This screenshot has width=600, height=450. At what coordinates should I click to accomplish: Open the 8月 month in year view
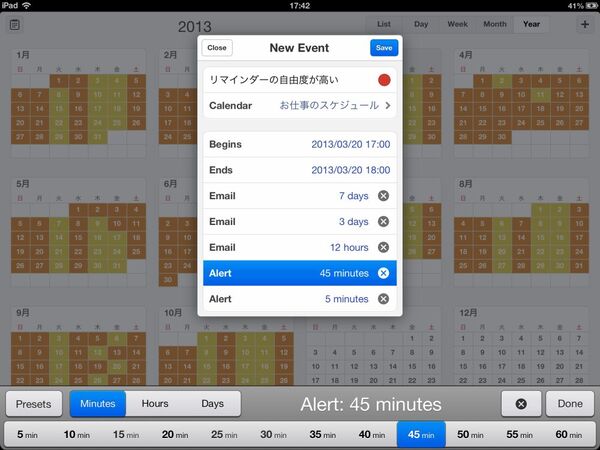coord(521,232)
